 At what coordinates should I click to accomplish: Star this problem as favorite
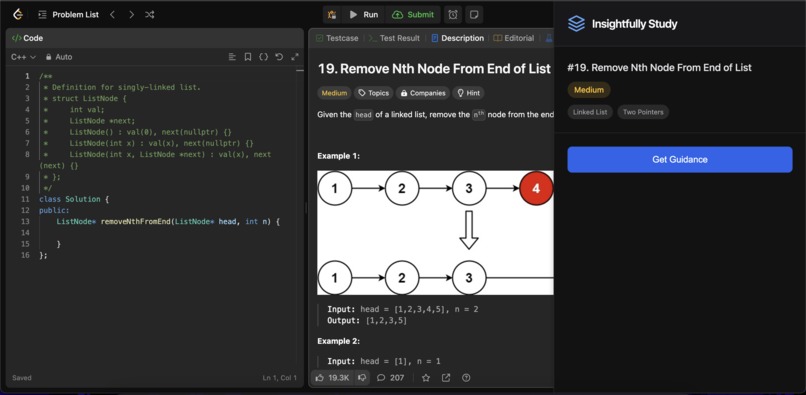point(426,378)
